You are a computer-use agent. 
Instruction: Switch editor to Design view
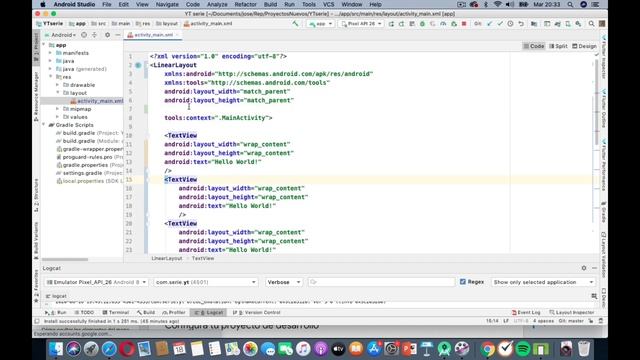pyautogui.click(x=584, y=46)
